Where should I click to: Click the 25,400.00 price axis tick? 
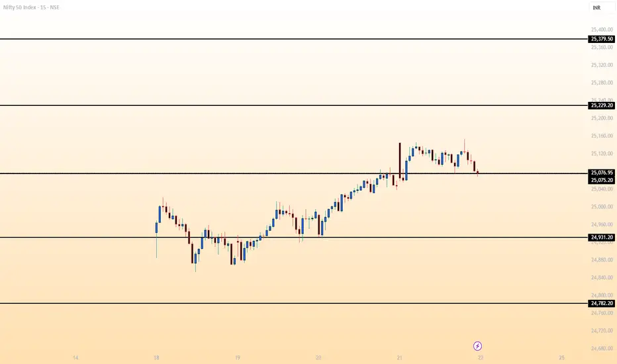point(601,30)
